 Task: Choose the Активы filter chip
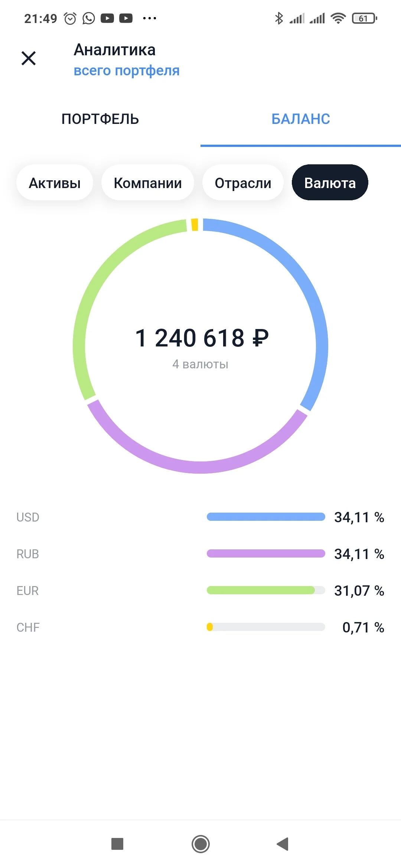point(55,183)
